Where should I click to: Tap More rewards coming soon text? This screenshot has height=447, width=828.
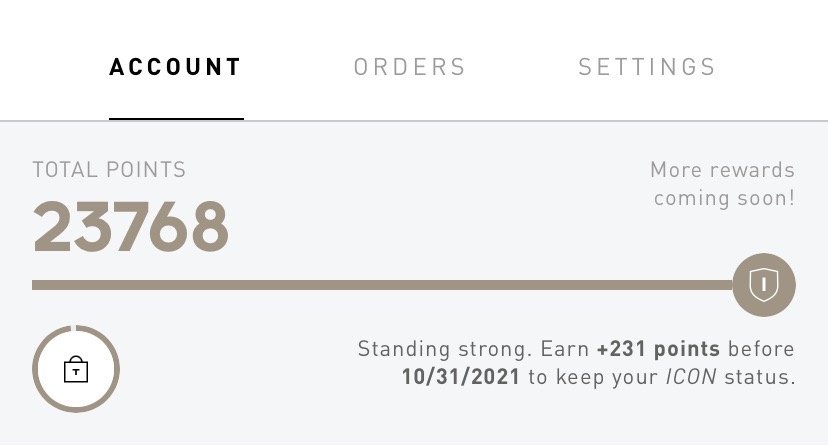point(722,184)
